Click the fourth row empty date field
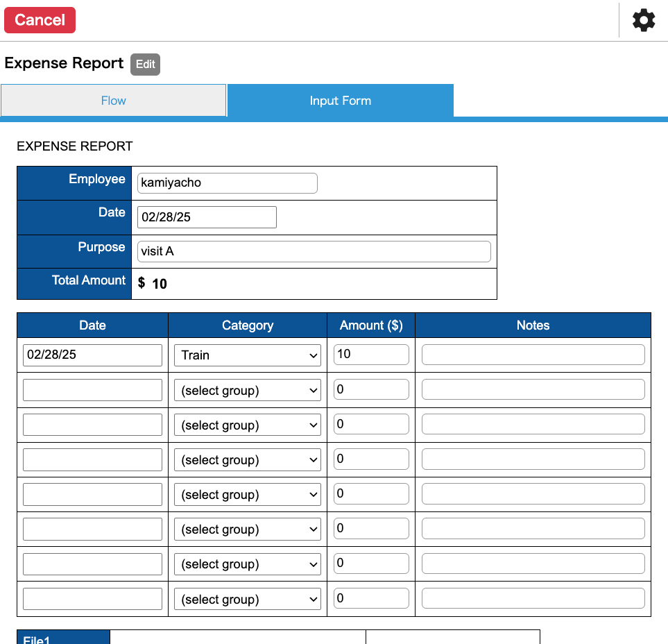This screenshot has width=668, height=644. 92,459
